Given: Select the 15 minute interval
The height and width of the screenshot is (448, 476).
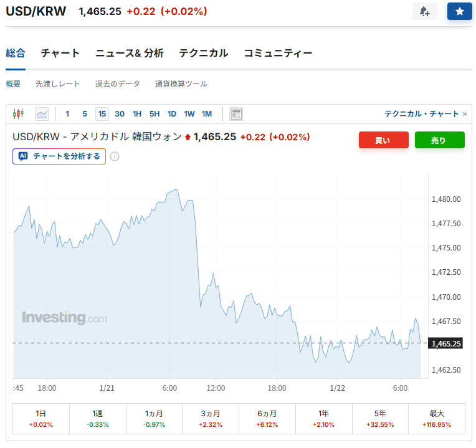Looking at the screenshot, I should (x=102, y=114).
